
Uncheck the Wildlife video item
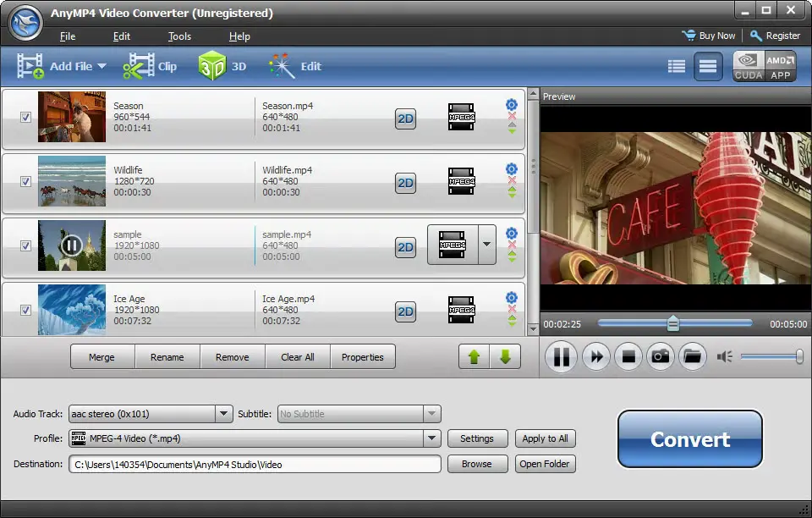pos(26,181)
